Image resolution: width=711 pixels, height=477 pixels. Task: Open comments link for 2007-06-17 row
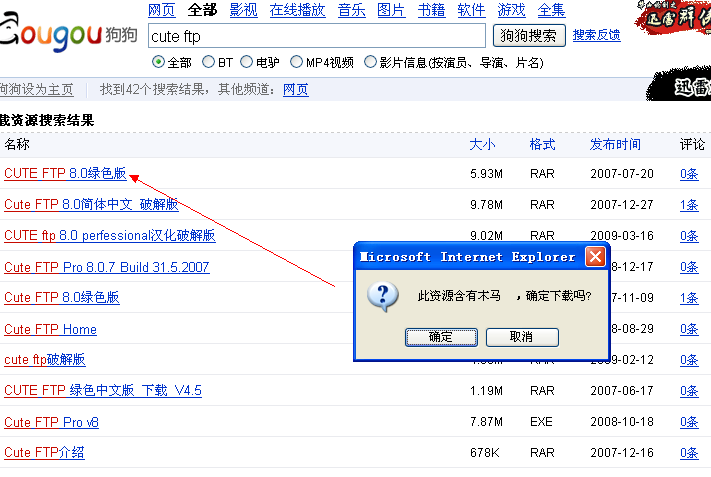(x=689, y=391)
